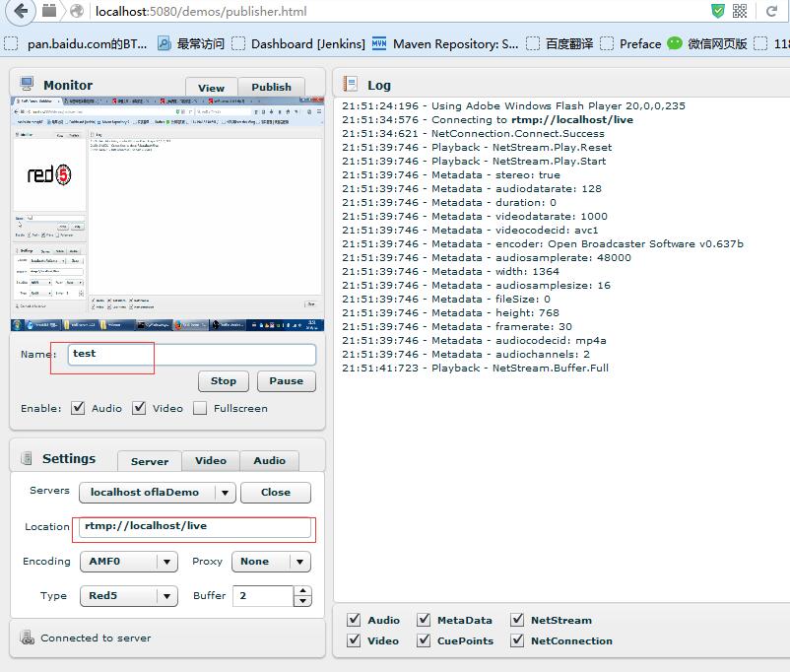Increase the Buffer value stepper
790x672 pixels.
302,590
